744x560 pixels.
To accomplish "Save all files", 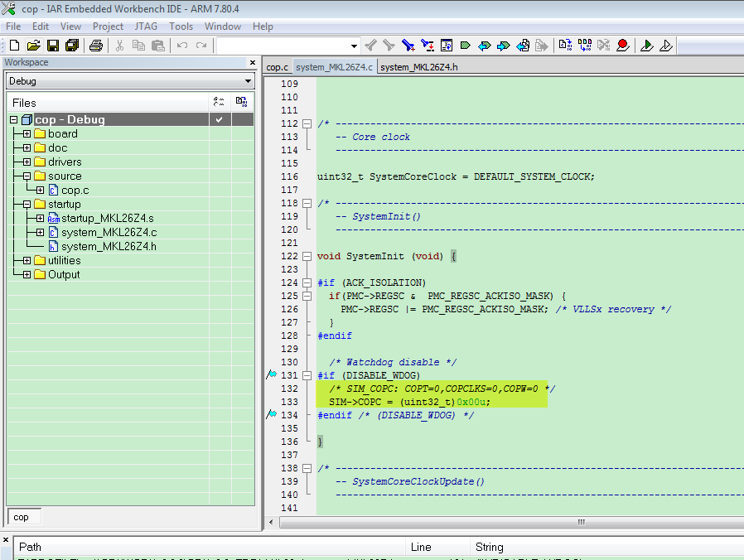I will click(72, 46).
